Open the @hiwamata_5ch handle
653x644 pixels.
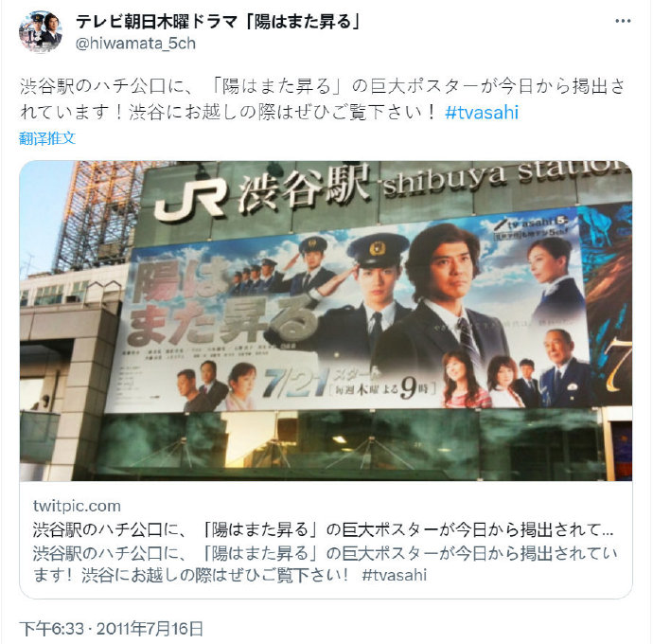[x=135, y=44]
